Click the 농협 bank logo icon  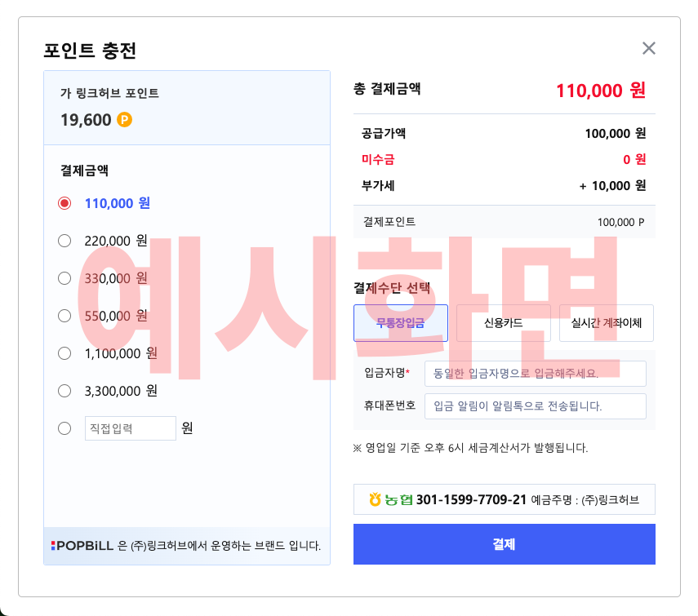(391, 499)
